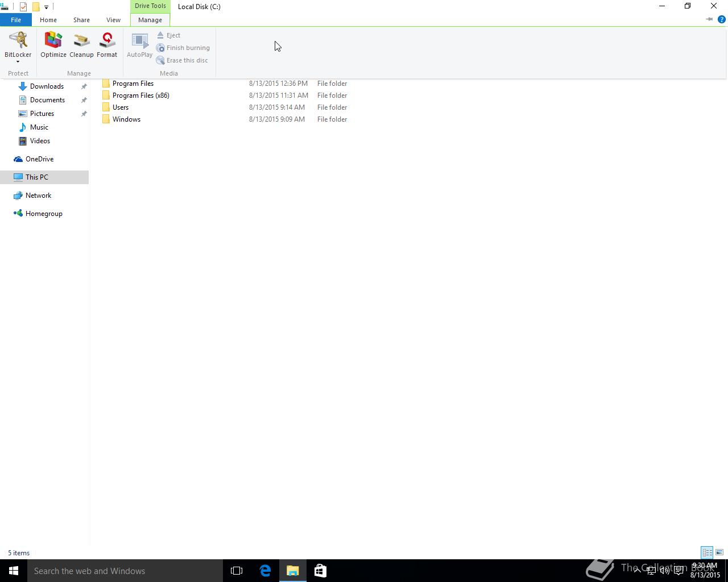Viewport: 728px width, 582px height.
Task: Open Task View on the taskbar
Action: pos(237,571)
